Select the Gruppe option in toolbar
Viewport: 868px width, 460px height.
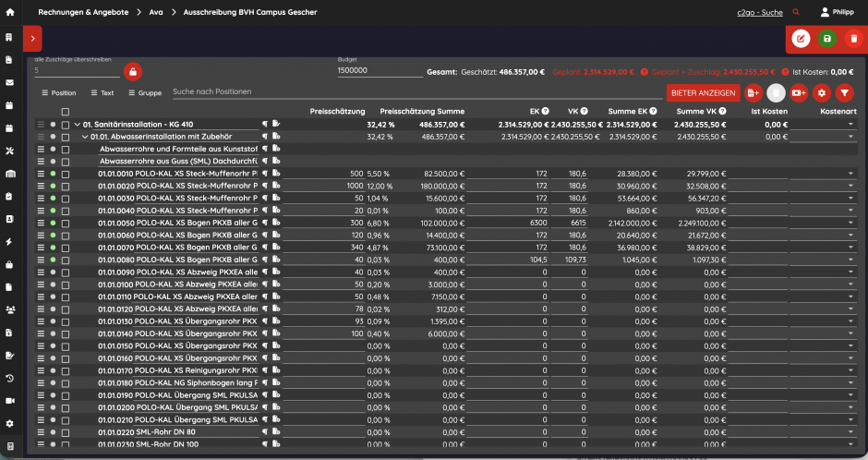click(145, 93)
